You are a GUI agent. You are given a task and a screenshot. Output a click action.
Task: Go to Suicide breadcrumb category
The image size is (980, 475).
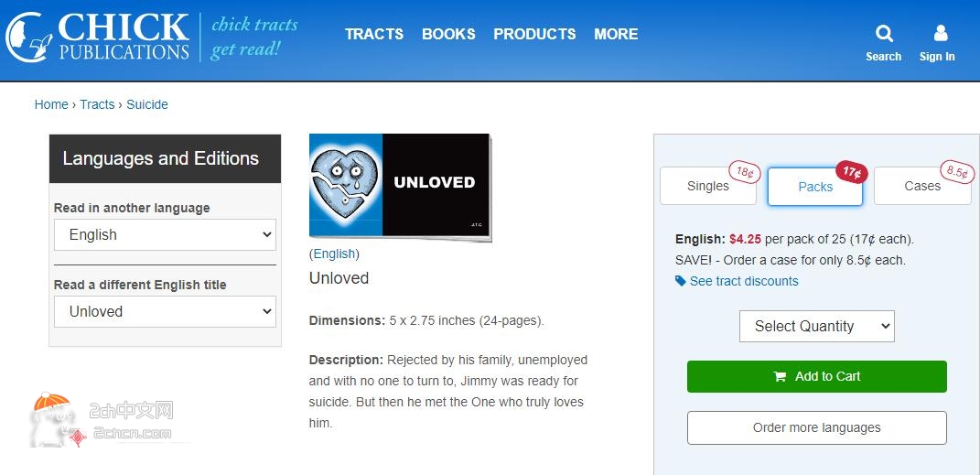(147, 104)
